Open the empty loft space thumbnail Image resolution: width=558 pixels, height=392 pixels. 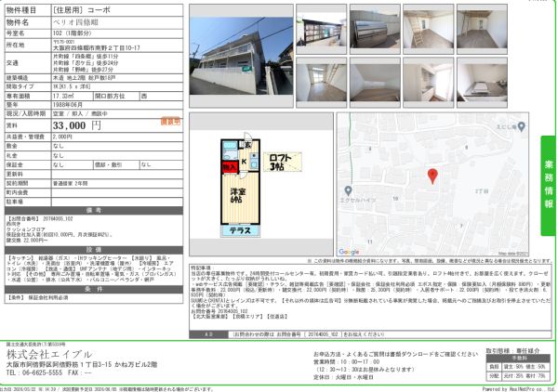click(375, 83)
